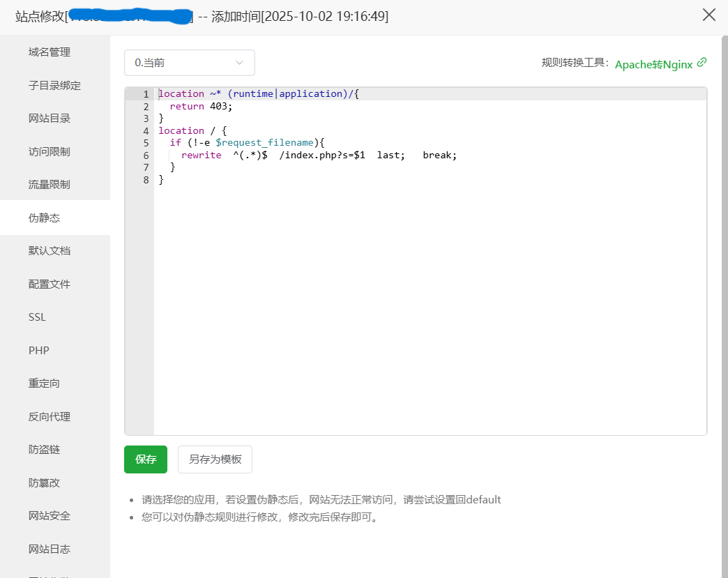The image size is (728, 578).
Task: Click the green 保存 button
Action: 146,459
